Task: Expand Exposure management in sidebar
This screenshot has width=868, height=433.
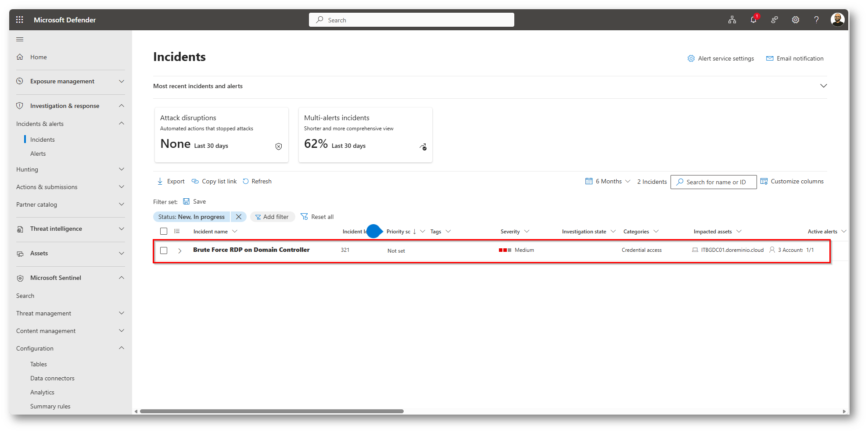Action: [122, 81]
